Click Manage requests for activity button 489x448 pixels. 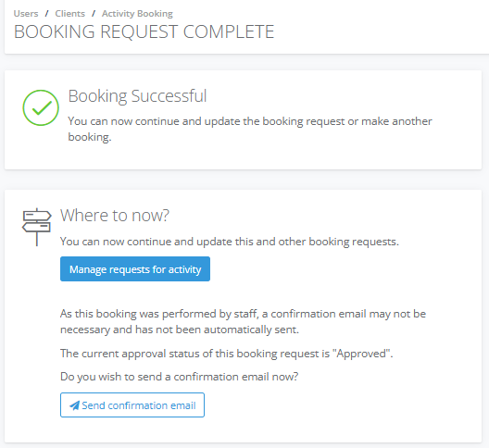[x=135, y=269]
